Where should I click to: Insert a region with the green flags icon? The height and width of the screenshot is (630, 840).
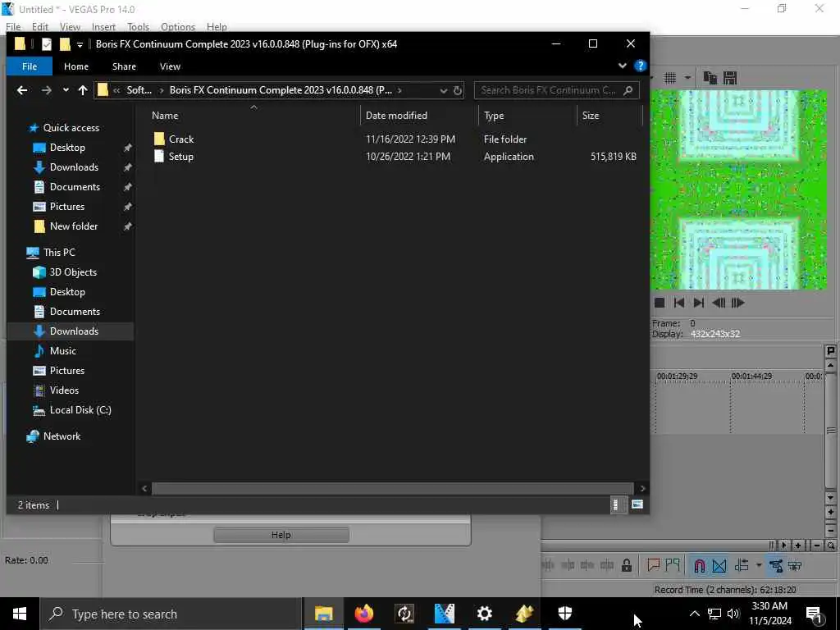coord(673,565)
